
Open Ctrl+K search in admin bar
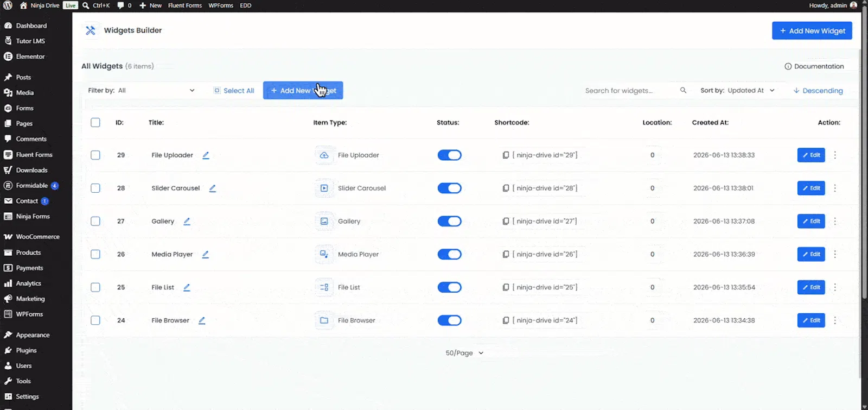[96, 5]
